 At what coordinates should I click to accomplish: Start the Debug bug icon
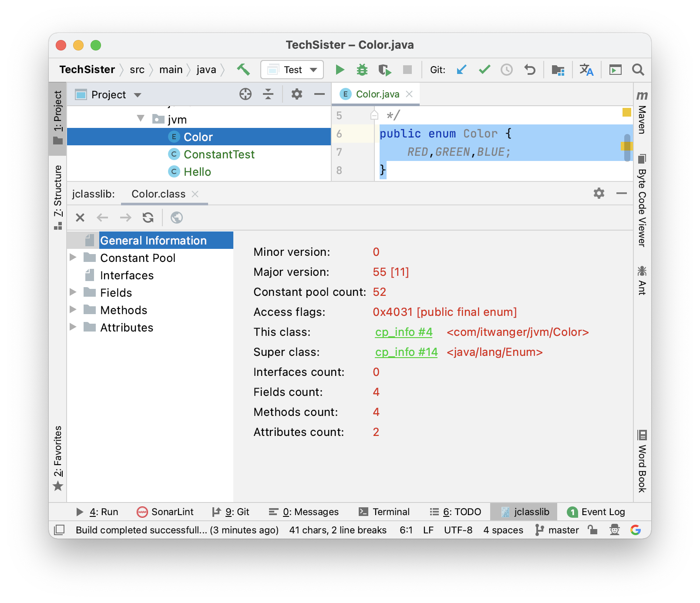click(x=362, y=70)
